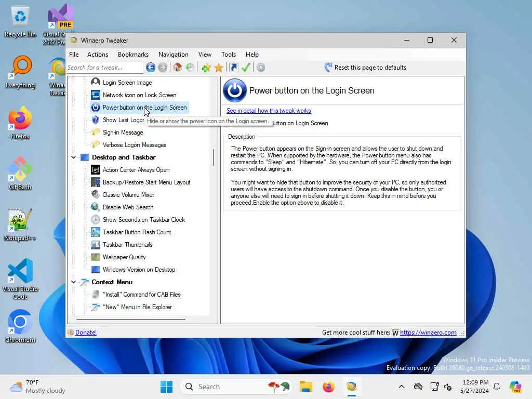Open the File menu
Image resolution: width=532 pixels, height=399 pixels.
click(x=74, y=55)
